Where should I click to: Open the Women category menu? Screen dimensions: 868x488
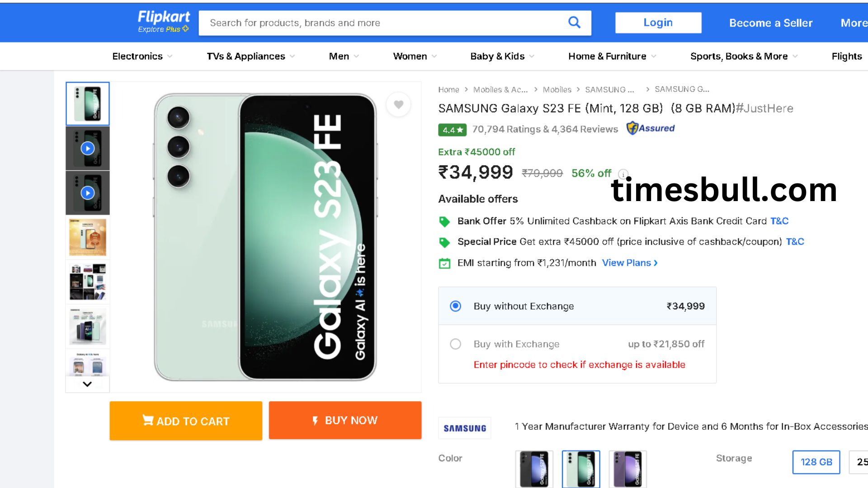coord(415,56)
